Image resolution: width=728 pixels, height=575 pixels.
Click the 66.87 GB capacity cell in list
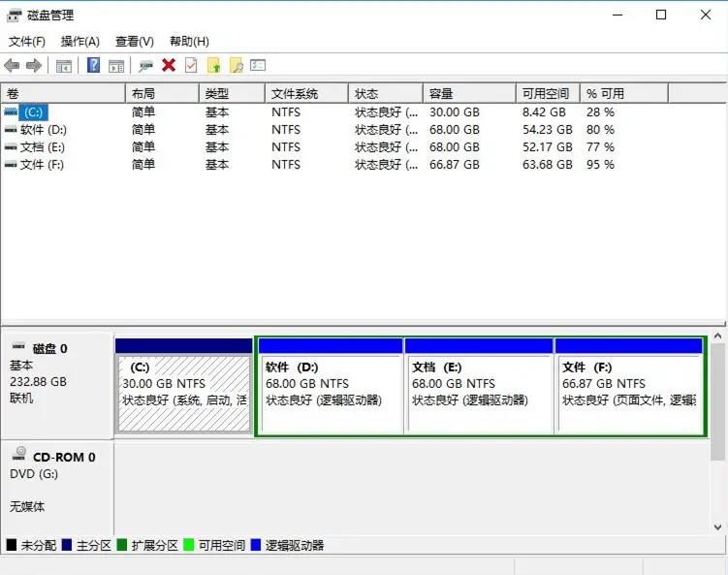coord(455,165)
